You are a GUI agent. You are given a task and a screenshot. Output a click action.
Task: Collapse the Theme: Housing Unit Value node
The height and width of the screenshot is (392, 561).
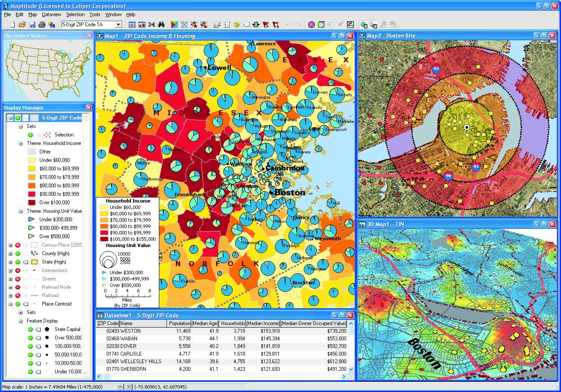point(20,211)
